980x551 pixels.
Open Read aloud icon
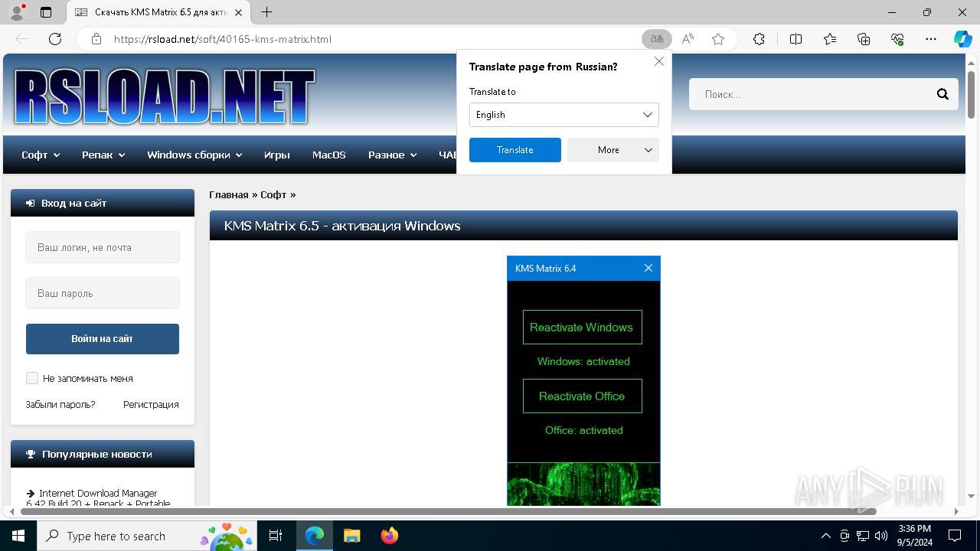pos(688,39)
